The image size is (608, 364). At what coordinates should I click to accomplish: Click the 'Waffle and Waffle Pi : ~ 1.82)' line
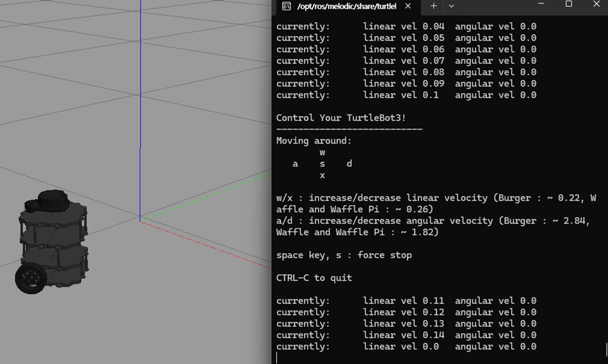(357, 232)
